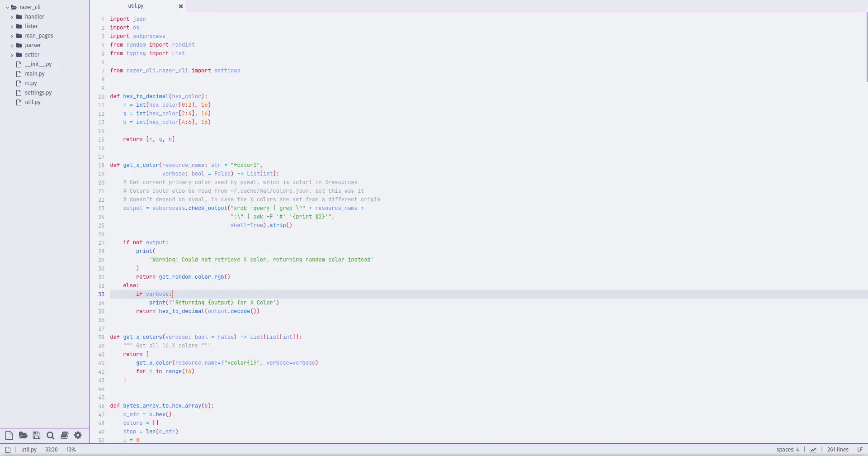Select the razer_cli project root label
The image size is (868, 456).
30,7
